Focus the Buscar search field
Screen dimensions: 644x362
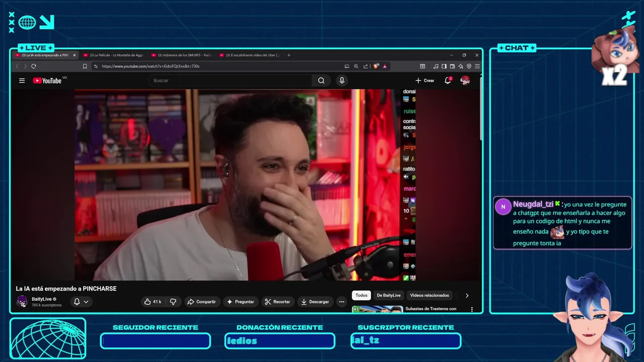[230, 80]
